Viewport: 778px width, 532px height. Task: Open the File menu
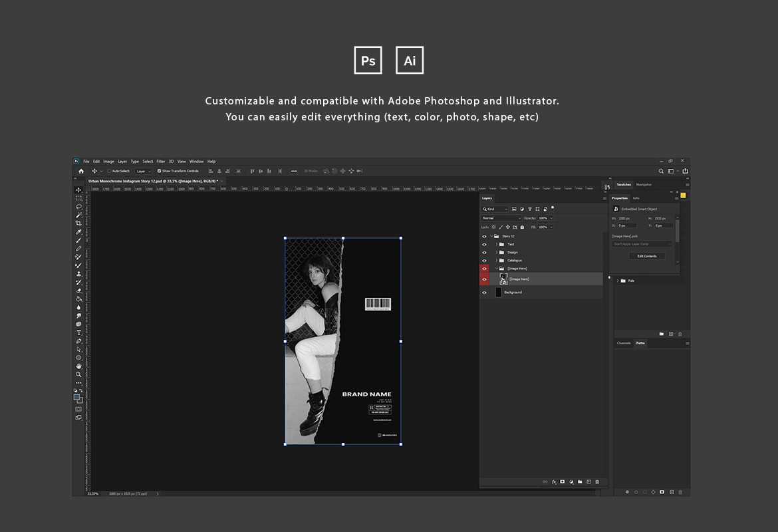click(x=86, y=162)
